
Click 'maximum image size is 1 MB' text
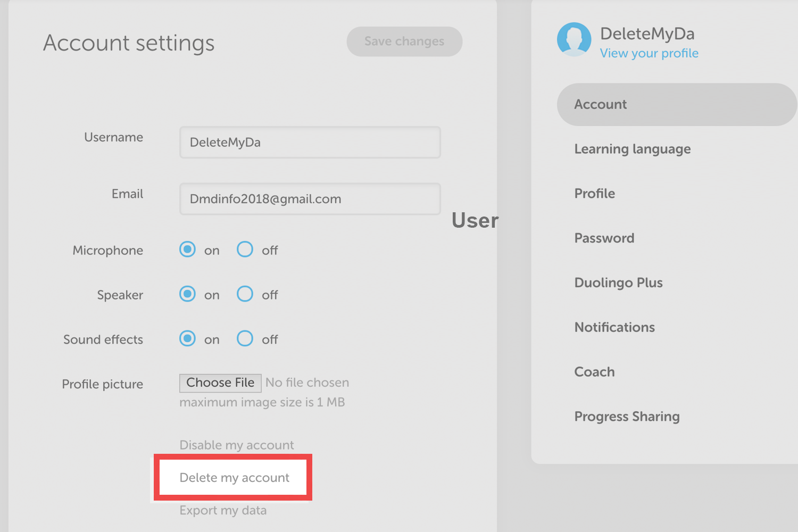pyautogui.click(x=262, y=402)
